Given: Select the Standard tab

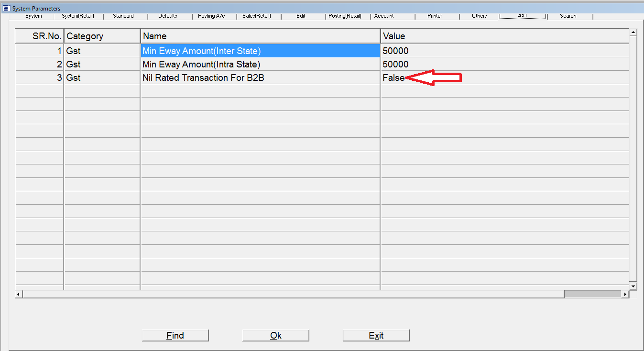Looking at the screenshot, I should coord(123,16).
